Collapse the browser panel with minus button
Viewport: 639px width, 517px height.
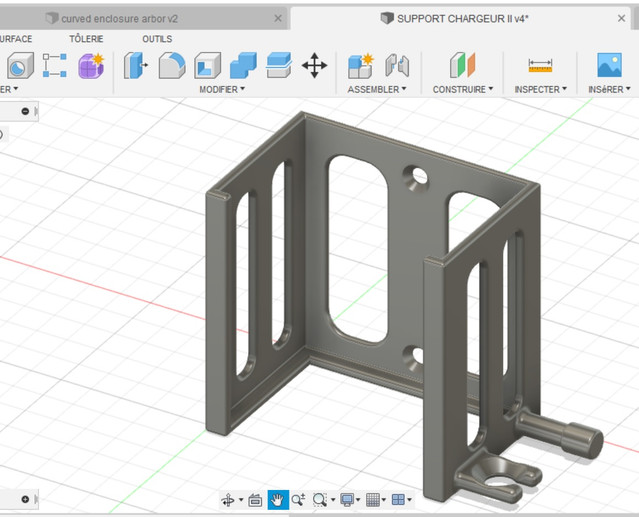coord(26,111)
